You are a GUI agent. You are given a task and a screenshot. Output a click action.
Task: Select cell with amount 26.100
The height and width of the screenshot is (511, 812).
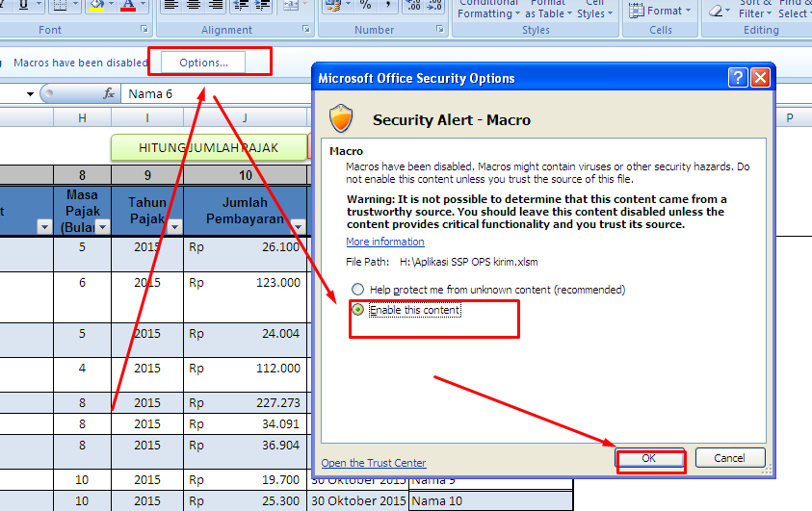click(x=246, y=254)
